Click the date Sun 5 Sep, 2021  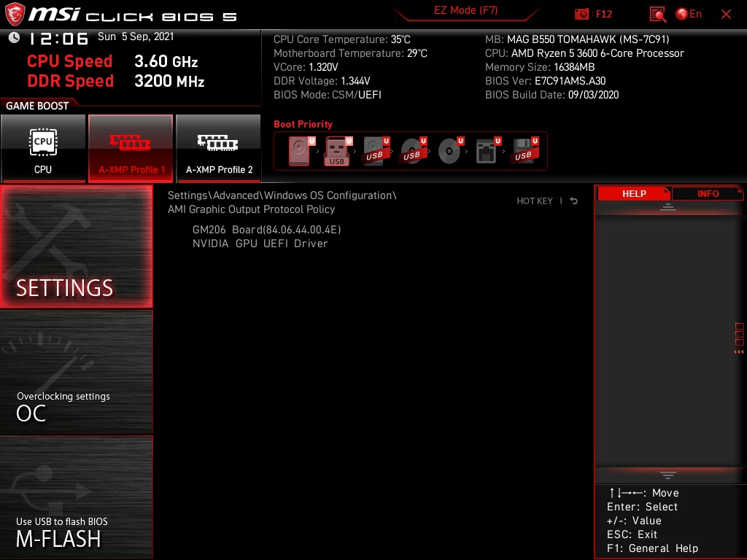136,36
